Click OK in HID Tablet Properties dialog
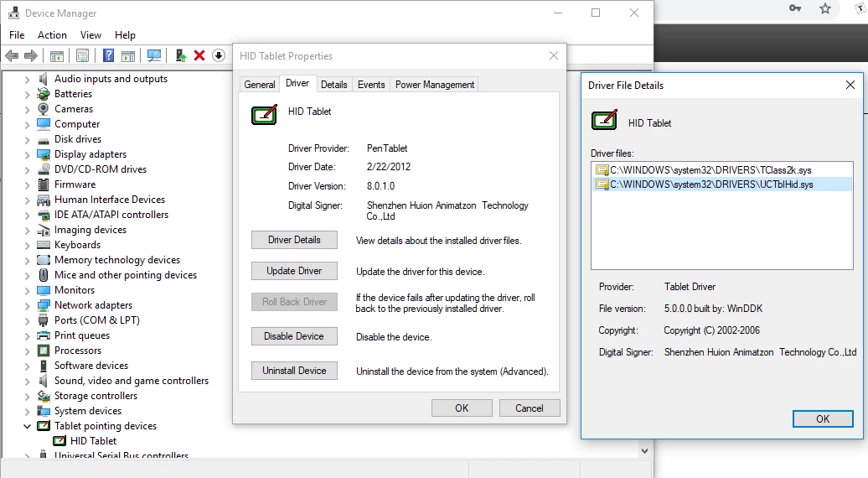 click(462, 408)
